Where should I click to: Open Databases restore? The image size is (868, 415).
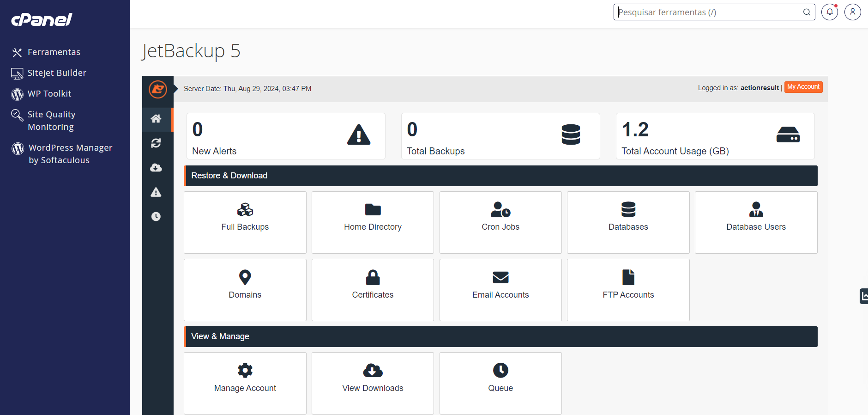[628, 222]
